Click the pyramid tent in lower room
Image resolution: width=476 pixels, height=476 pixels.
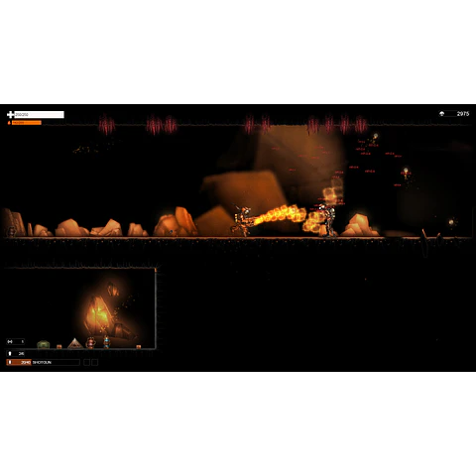[75, 343]
